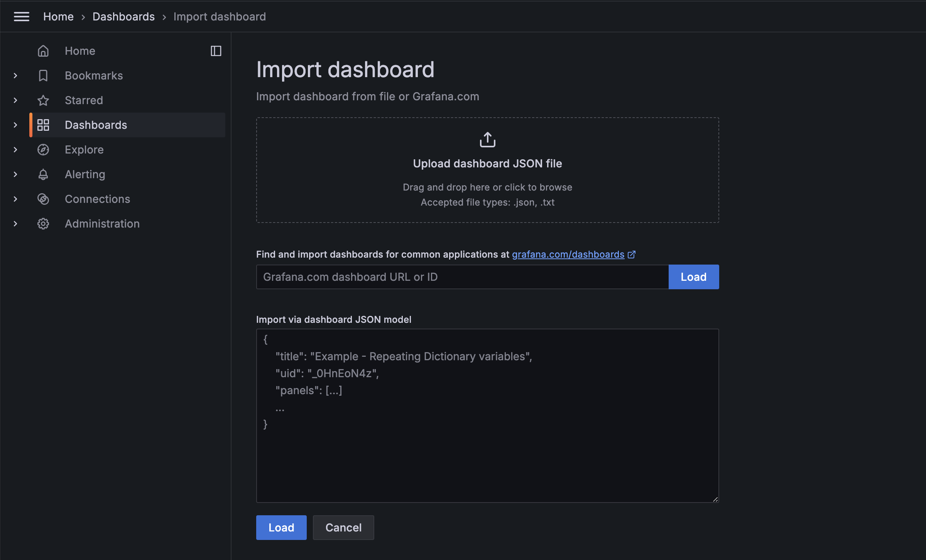Viewport: 926px width, 560px height.
Task: Cancel the dashboard import
Action: tap(343, 527)
